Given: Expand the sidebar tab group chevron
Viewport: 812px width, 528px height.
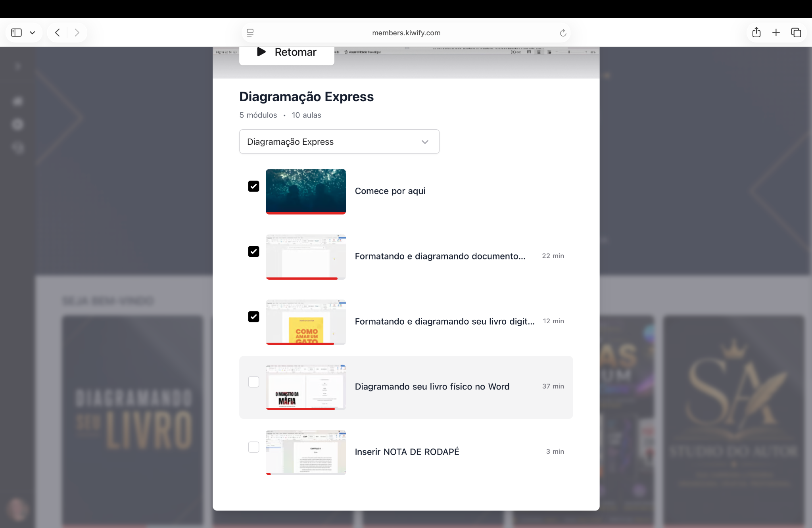Looking at the screenshot, I should (33, 33).
